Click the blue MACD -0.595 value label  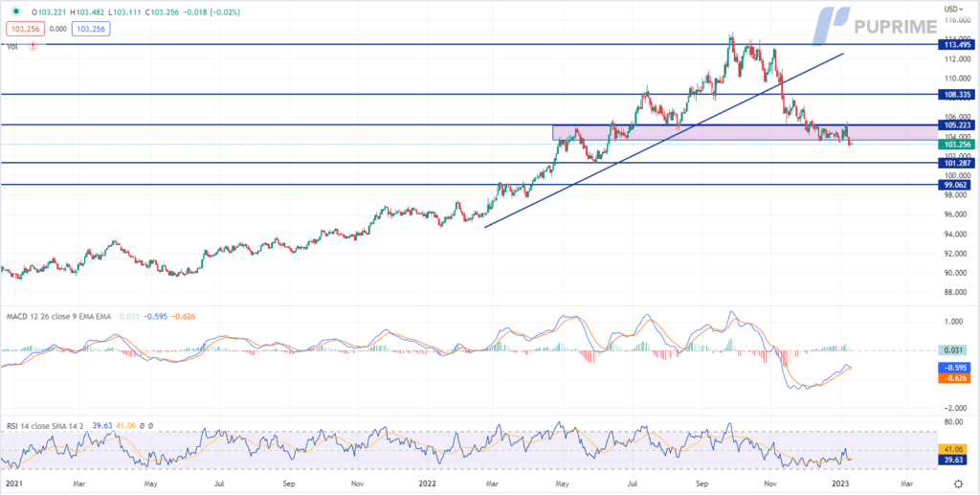952,368
